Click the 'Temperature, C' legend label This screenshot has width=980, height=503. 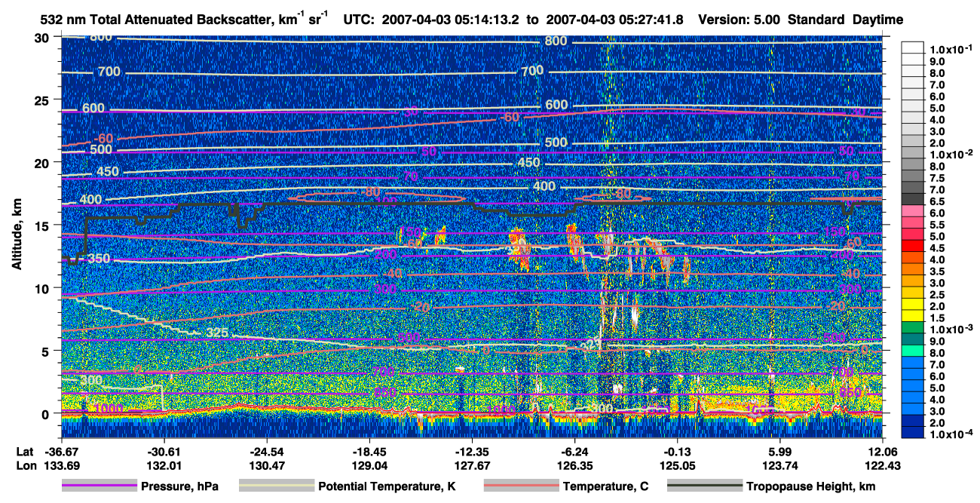(x=605, y=486)
